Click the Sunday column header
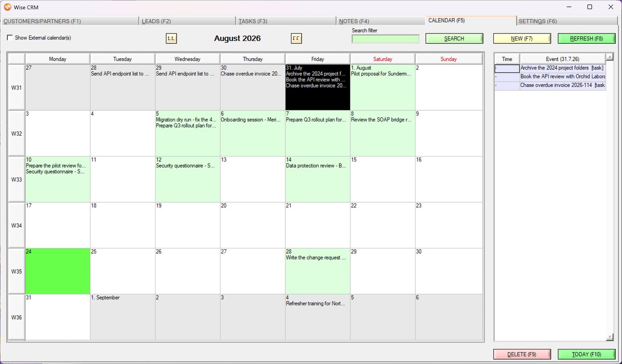The image size is (622, 364). click(449, 59)
